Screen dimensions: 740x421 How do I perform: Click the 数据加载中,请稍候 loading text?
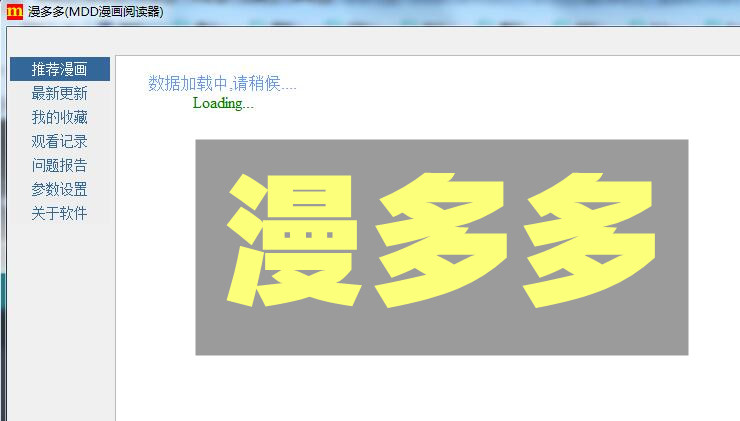tap(222, 84)
